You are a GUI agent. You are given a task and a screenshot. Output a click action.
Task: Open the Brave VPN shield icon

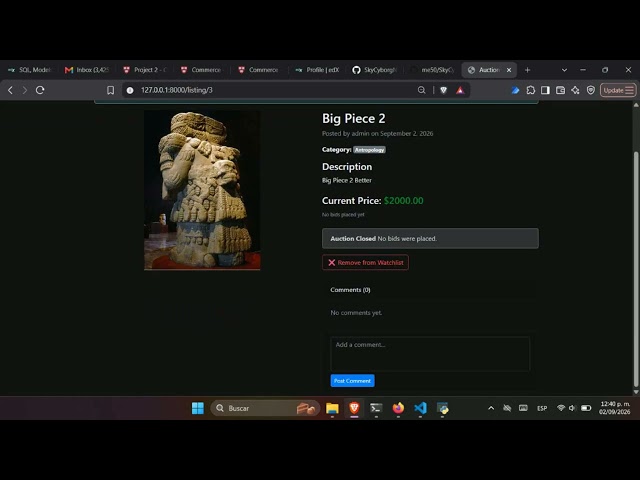[591, 90]
